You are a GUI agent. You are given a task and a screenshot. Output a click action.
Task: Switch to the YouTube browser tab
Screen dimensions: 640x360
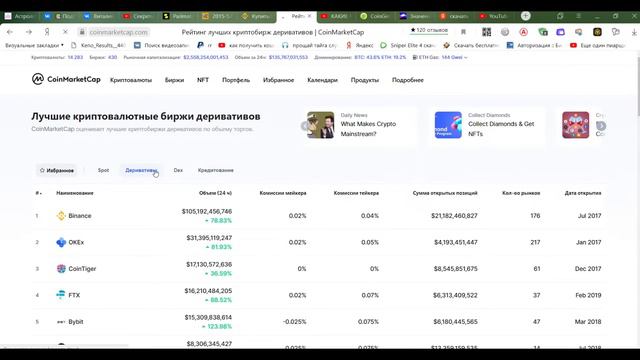coord(493,16)
